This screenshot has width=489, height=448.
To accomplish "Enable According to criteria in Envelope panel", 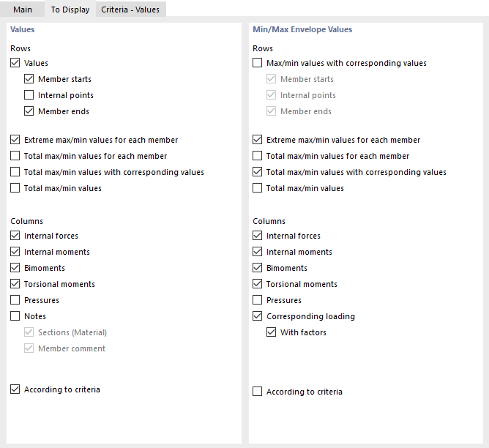I will 258,392.
